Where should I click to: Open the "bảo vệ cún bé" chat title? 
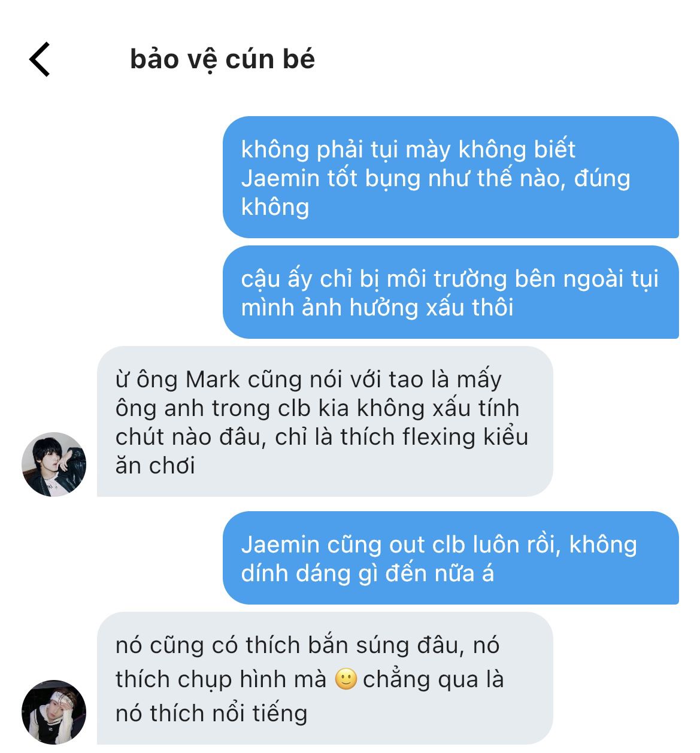tap(222, 59)
